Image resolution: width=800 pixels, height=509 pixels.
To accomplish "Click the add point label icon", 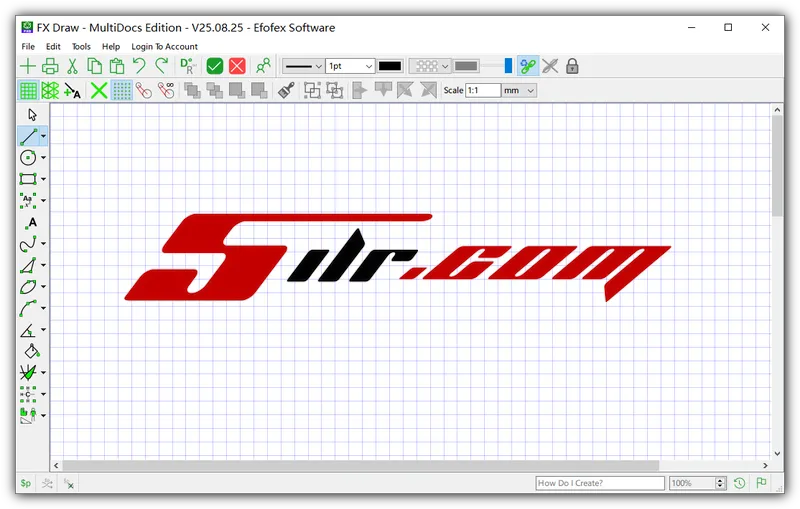I will pos(72,90).
